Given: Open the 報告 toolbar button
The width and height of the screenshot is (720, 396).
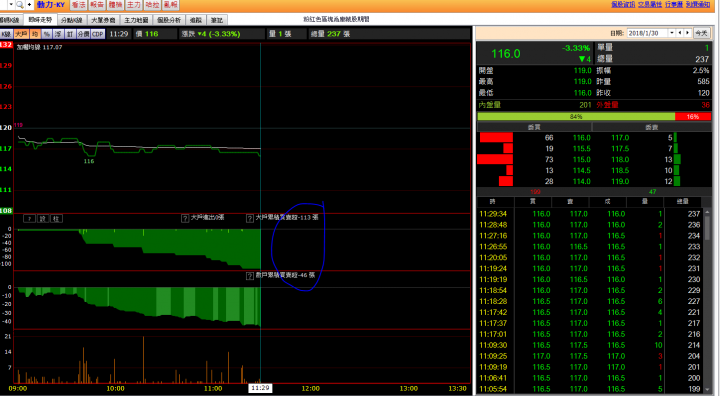Looking at the screenshot, I should pos(97,5).
